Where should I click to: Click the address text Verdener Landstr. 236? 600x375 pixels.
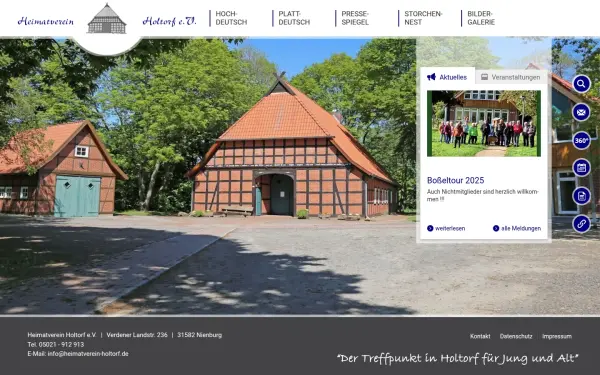click(x=137, y=335)
